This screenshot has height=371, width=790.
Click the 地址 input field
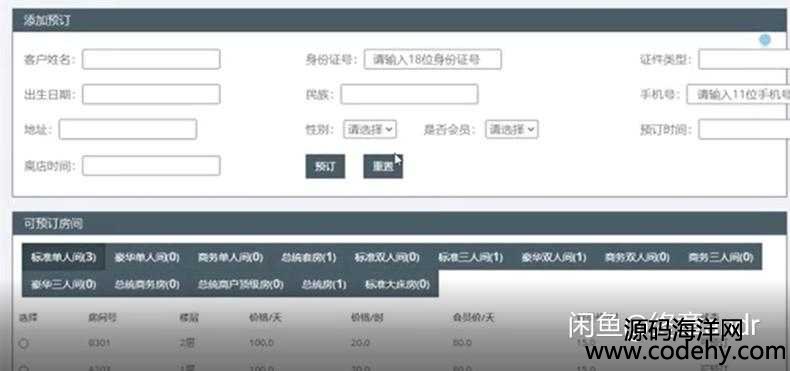click(x=127, y=130)
